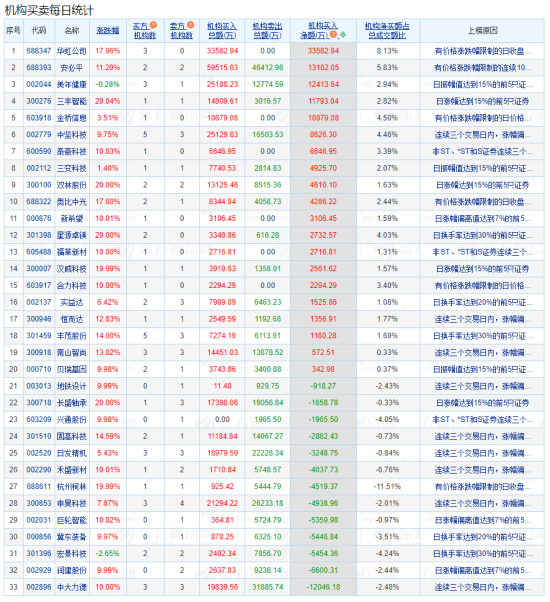550x602 pixels.
Task: Sort by 机构净买额占总成交额比 header
Action: tap(387, 30)
